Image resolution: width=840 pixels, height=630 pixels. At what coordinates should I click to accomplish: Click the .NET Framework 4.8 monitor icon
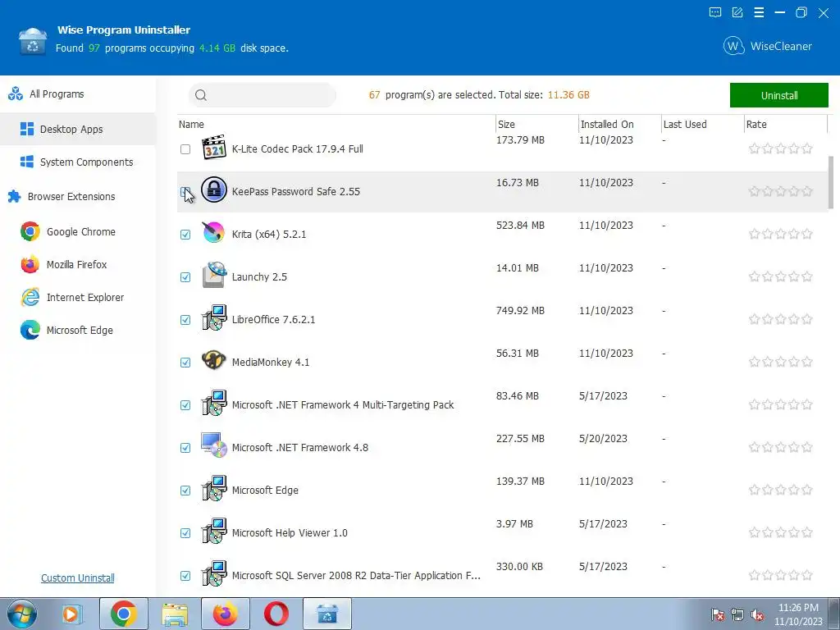tap(214, 445)
